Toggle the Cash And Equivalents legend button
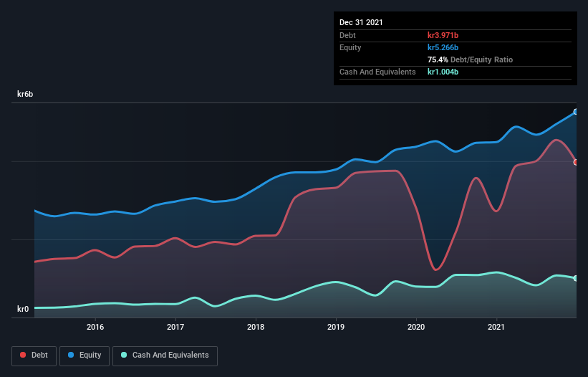This screenshot has width=588, height=377. (x=165, y=355)
